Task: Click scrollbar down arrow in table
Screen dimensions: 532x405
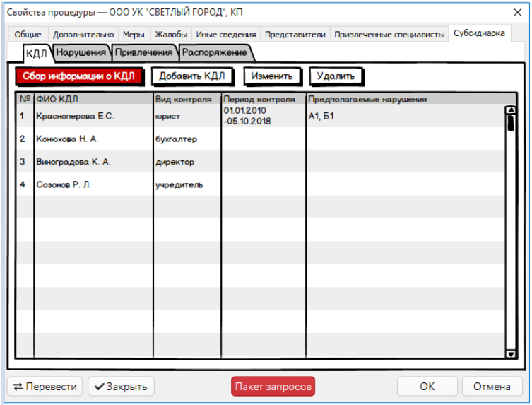Action: tap(510, 353)
